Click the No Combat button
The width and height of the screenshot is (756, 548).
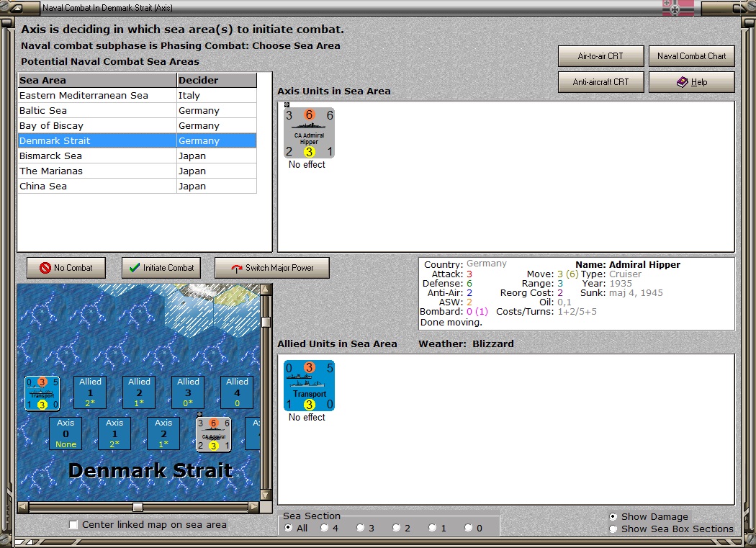[x=66, y=268]
